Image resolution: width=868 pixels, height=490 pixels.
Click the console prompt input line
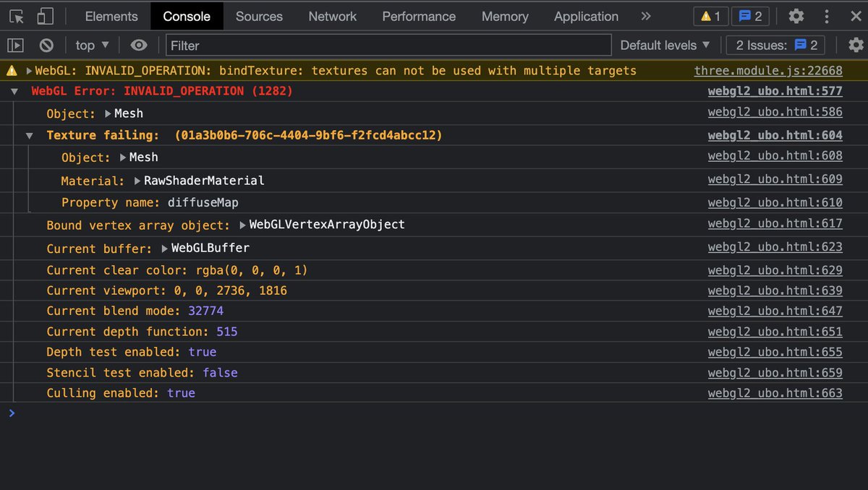[x=434, y=413]
